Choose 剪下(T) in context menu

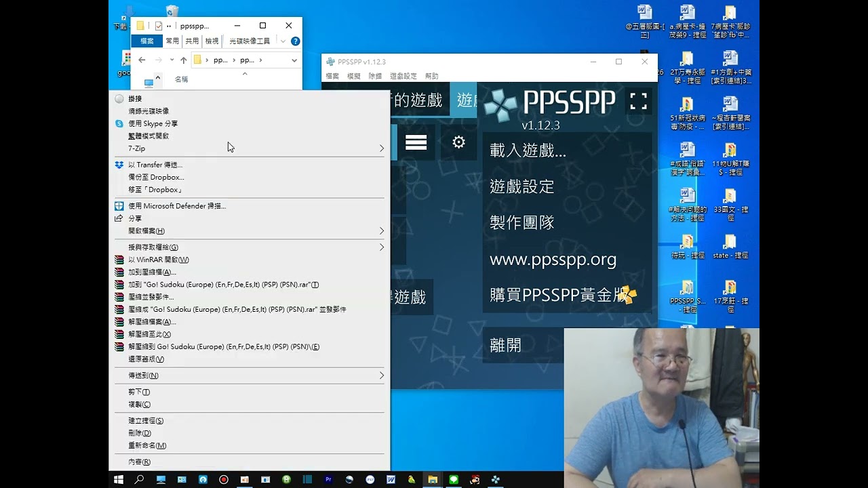(249, 392)
